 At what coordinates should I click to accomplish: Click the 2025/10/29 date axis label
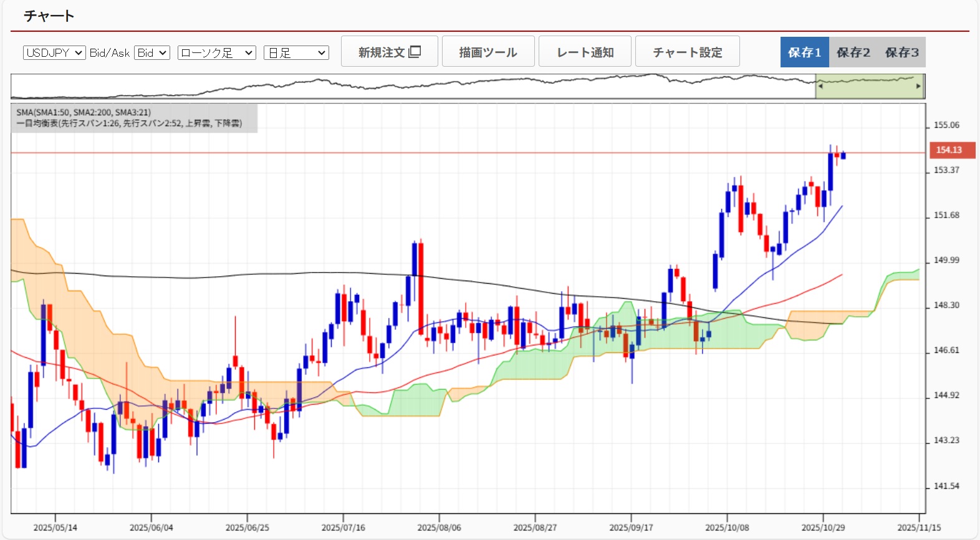[823, 528]
